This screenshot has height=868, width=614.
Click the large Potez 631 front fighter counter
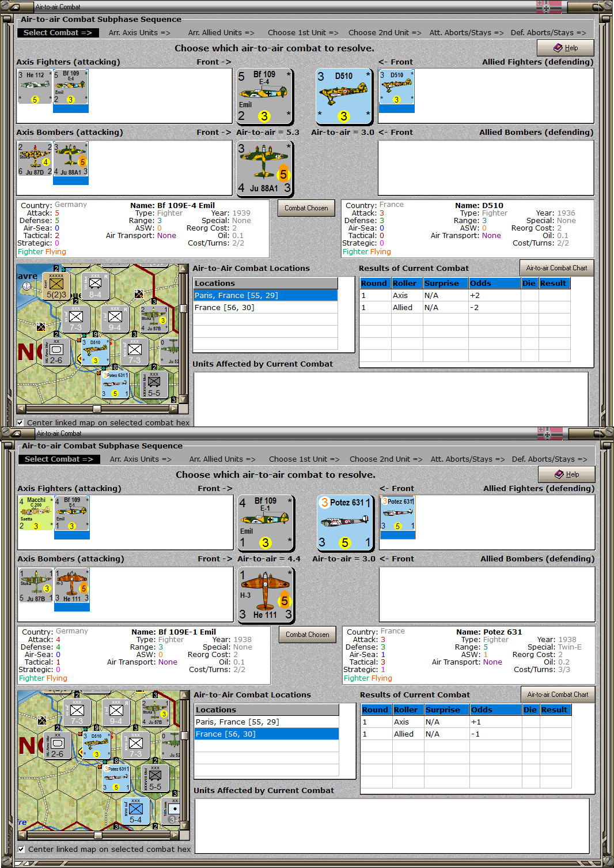point(345,522)
